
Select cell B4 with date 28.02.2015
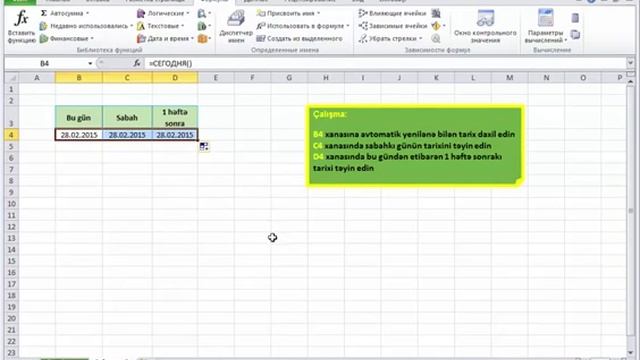coord(79,135)
